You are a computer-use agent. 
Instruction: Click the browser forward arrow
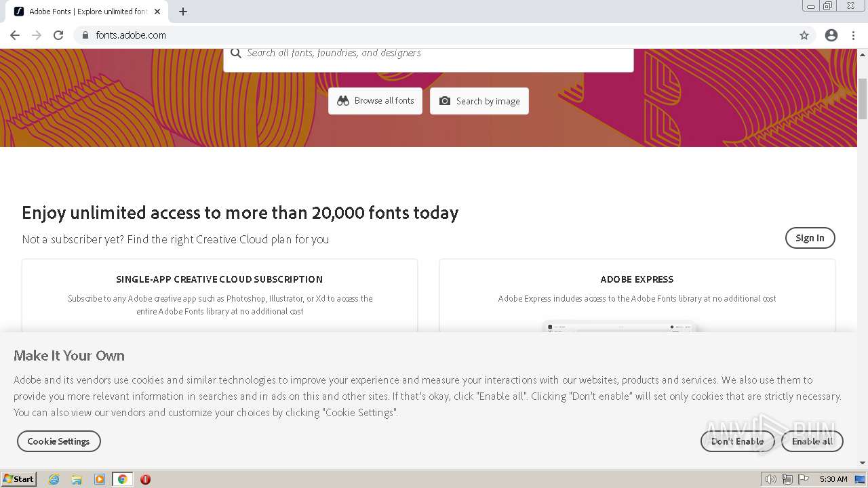click(37, 35)
